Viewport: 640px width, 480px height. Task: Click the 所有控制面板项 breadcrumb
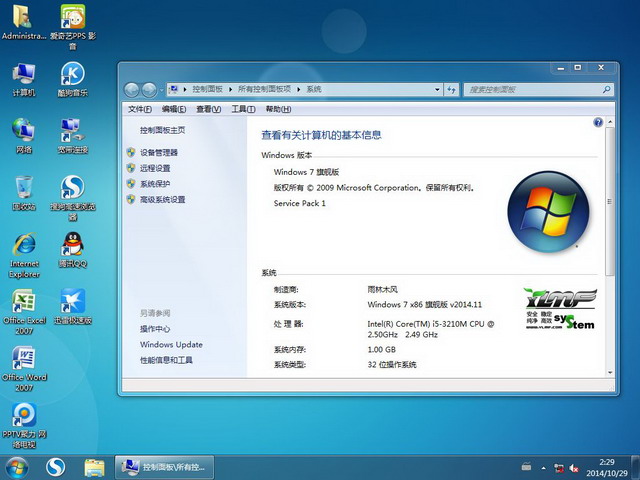(x=264, y=89)
